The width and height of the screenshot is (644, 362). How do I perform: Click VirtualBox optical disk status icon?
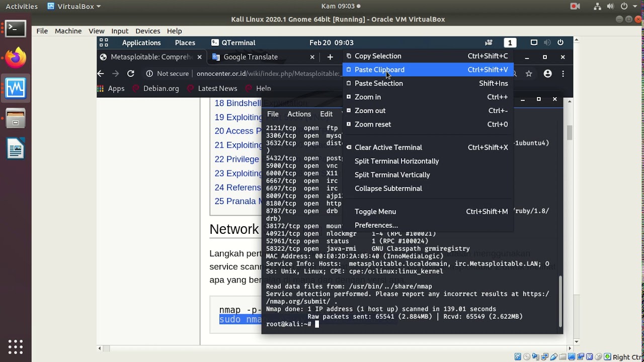click(526, 357)
